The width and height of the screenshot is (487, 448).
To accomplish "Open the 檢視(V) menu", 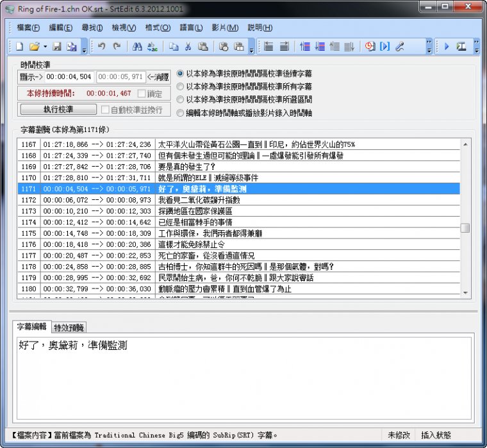I will click(x=124, y=28).
